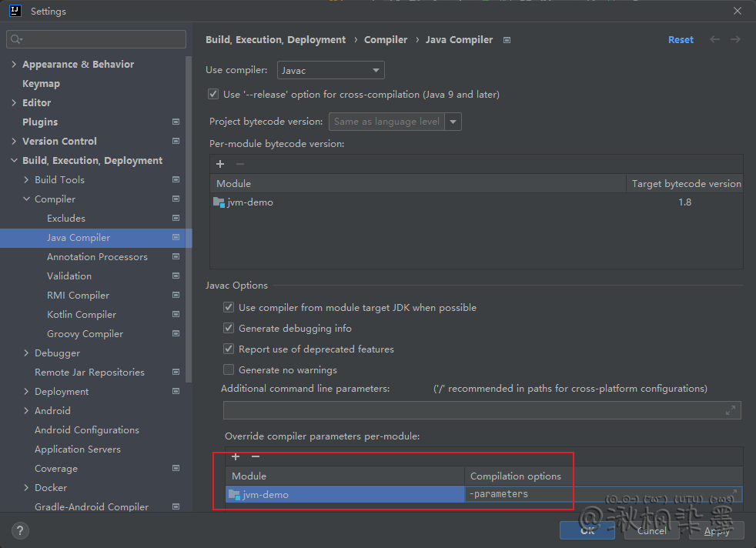Toggle '--release' option for cross-compilation checkbox
The height and width of the screenshot is (548, 756).
click(x=213, y=95)
